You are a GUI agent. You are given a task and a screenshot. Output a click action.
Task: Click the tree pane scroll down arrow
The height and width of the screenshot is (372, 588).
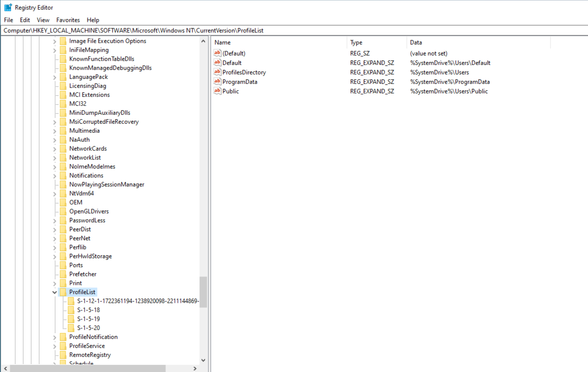click(203, 360)
